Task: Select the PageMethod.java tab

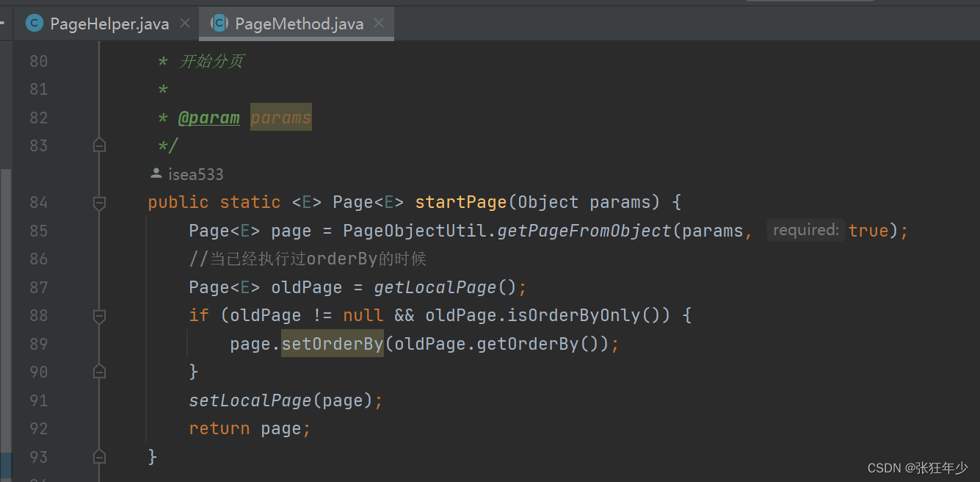Action: click(298, 24)
